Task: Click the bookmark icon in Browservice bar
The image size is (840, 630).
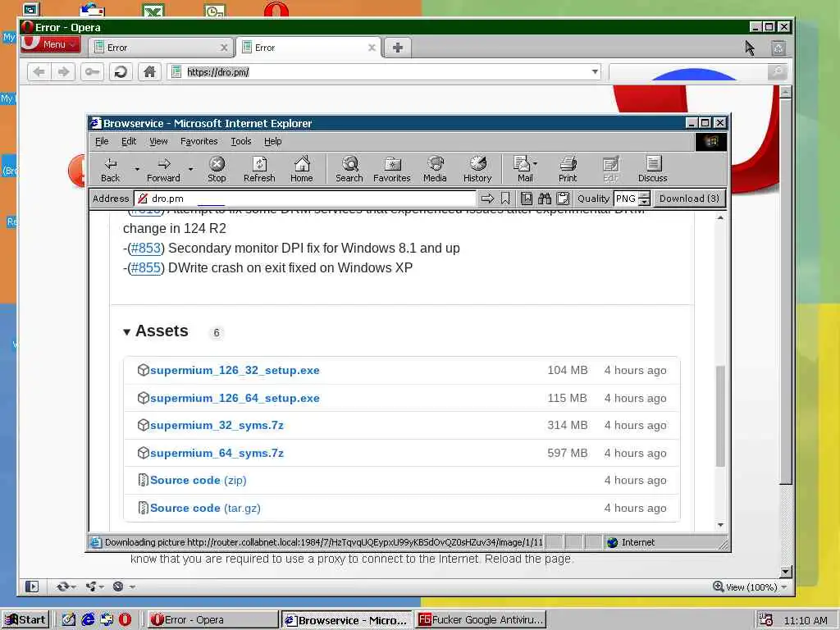Action: (x=505, y=199)
